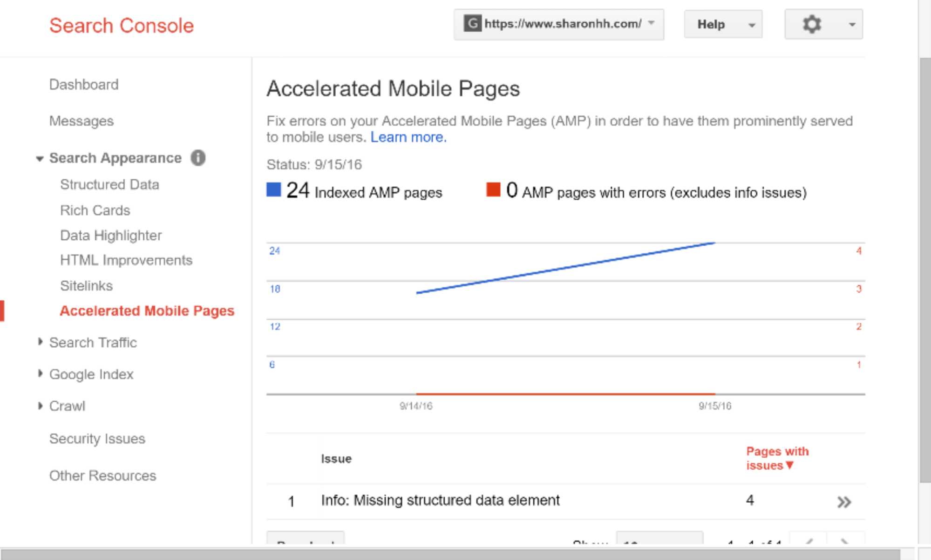Go to Structured Data page
The height and width of the screenshot is (560, 931).
click(x=109, y=184)
